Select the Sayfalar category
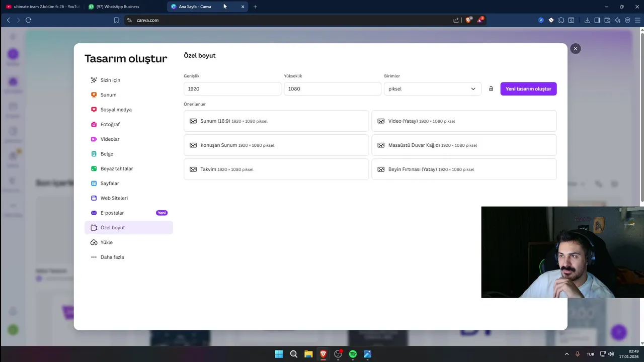Viewport: 644px width, 362px height. [129, 184]
